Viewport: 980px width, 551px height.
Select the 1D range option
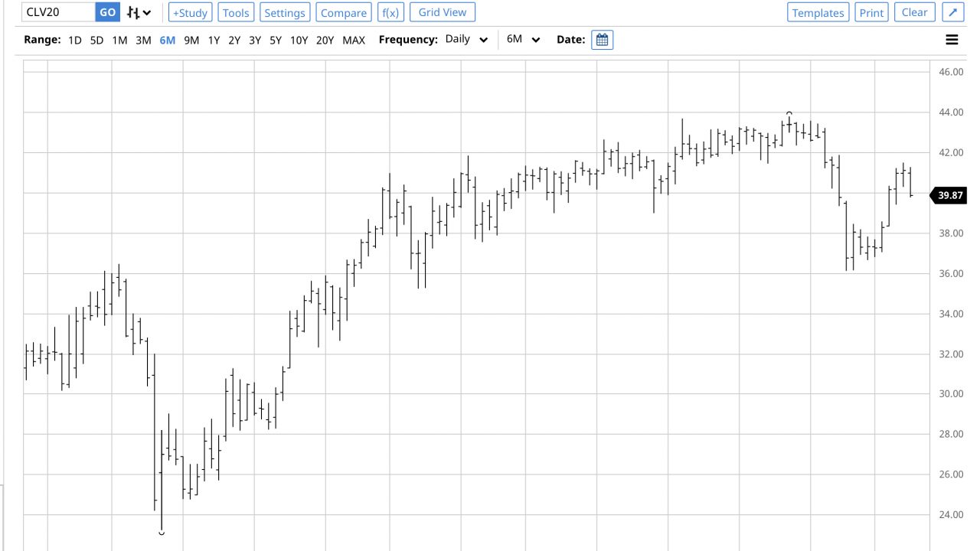(74, 40)
